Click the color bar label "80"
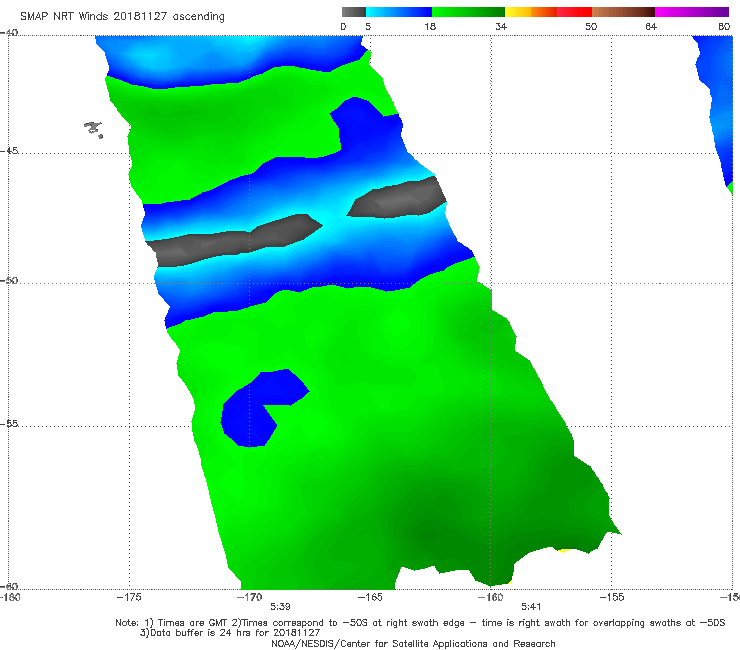Screen dimensions: 740x650 (x=724, y=27)
